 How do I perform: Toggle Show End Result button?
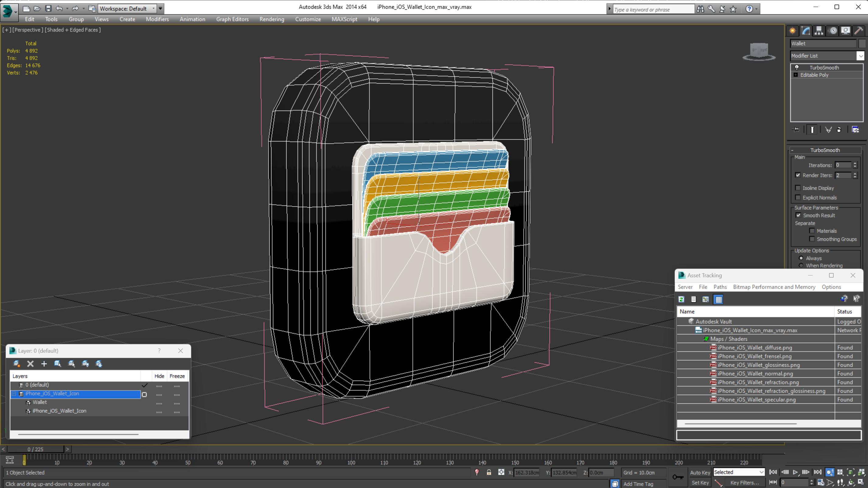[x=812, y=130]
